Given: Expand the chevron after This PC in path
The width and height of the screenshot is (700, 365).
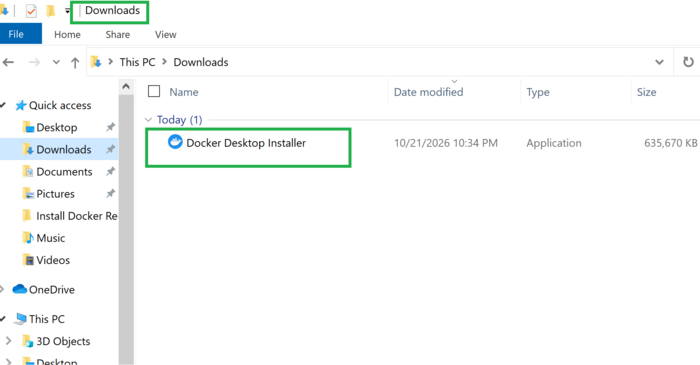Looking at the screenshot, I should click(165, 62).
